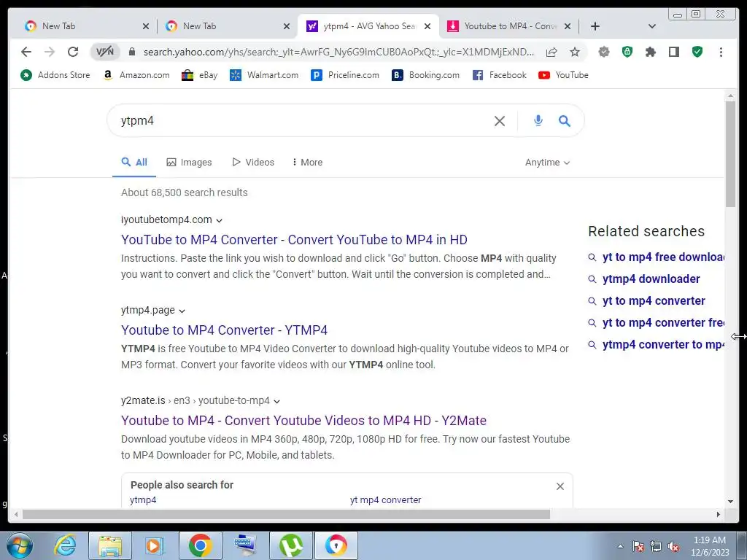The height and width of the screenshot is (560, 747).
Task: Open Windows Start menu
Action: tap(19, 545)
